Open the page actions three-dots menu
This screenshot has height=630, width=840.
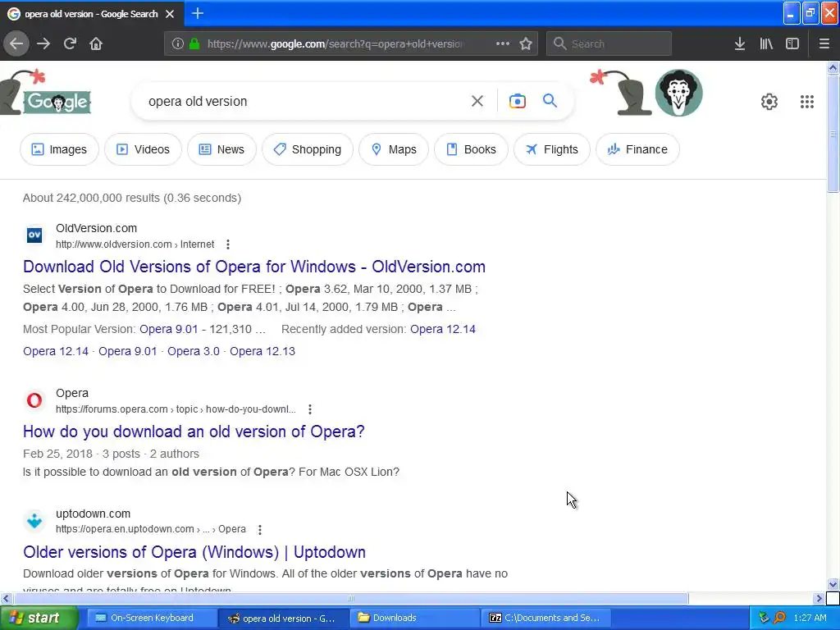[503, 44]
